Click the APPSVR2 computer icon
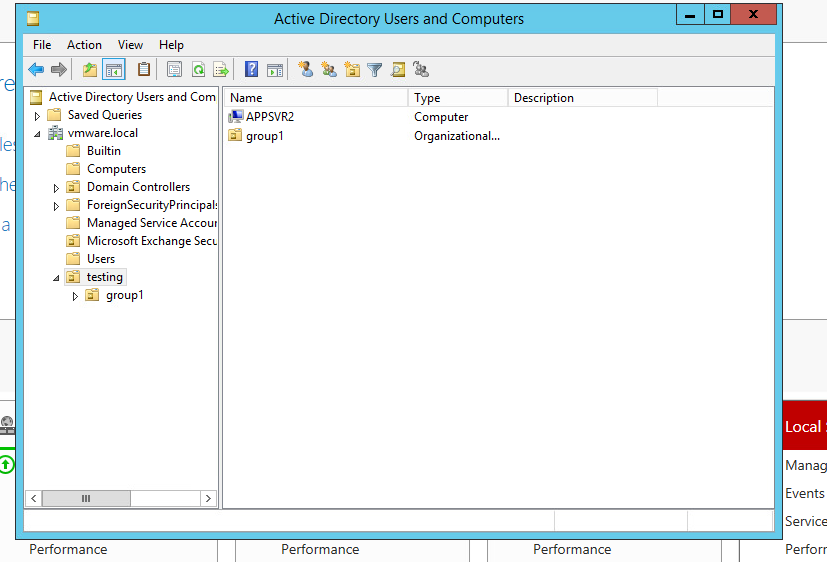 [x=236, y=117]
